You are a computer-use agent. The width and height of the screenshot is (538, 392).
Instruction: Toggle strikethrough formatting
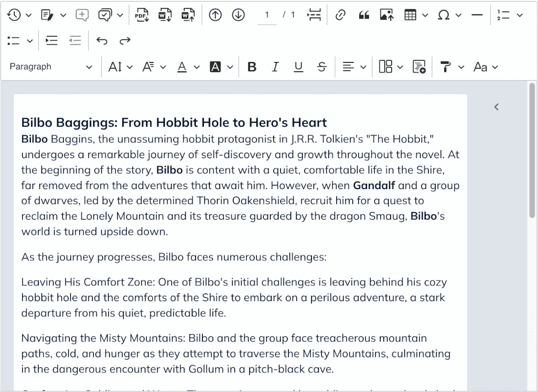pyautogui.click(x=322, y=67)
